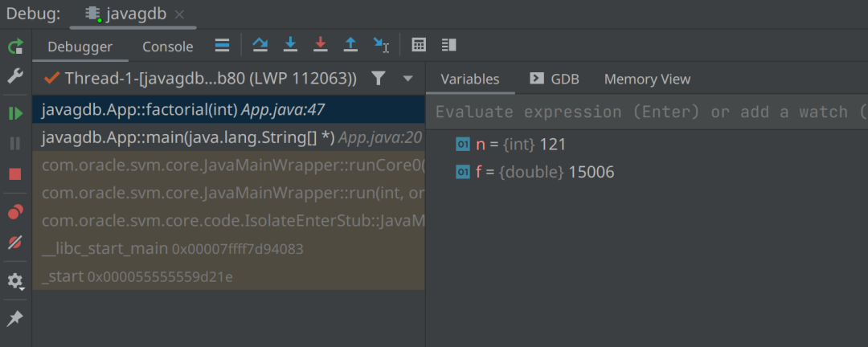
Task: Switch to the Debugger tab
Action: (x=80, y=47)
